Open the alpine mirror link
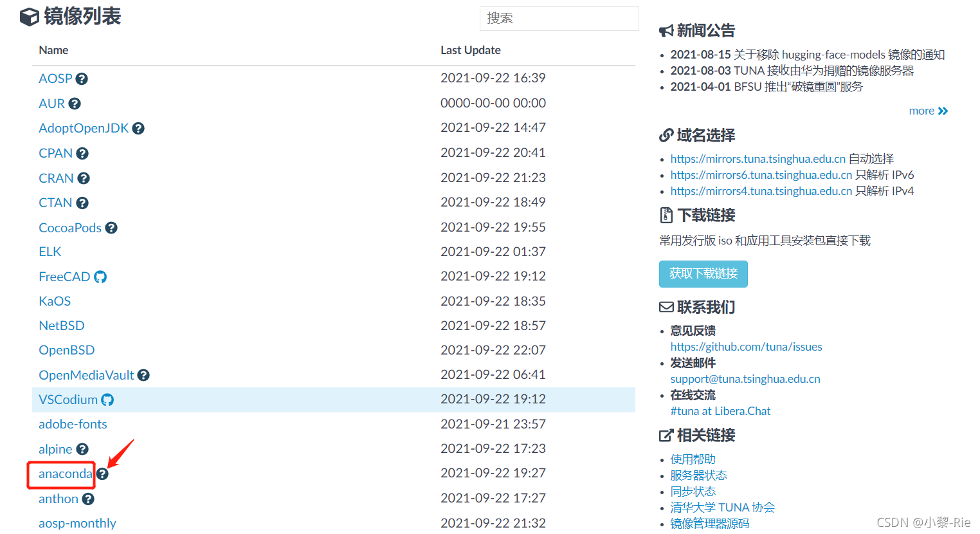The width and height of the screenshot is (980, 534). (55, 449)
